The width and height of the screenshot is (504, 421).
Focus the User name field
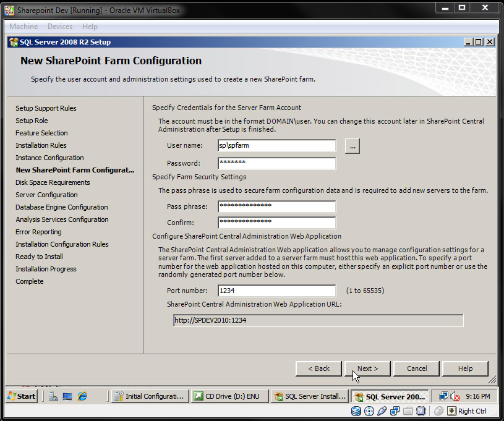(277, 145)
